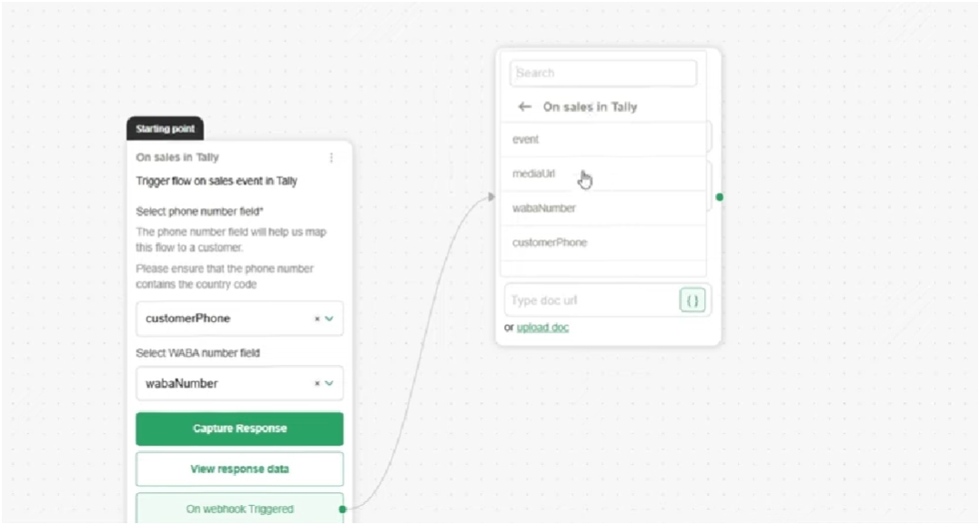Clear customerPhone selection with the x icon

(x=317, y=318)
